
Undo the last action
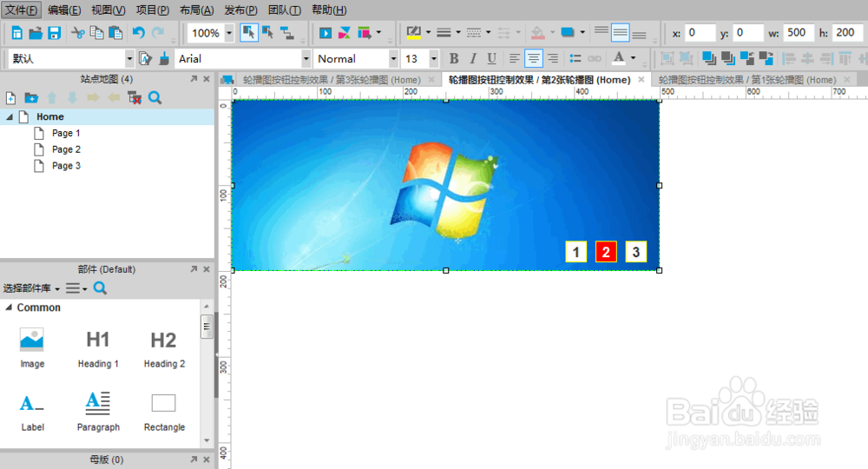[x=138, y=33]
